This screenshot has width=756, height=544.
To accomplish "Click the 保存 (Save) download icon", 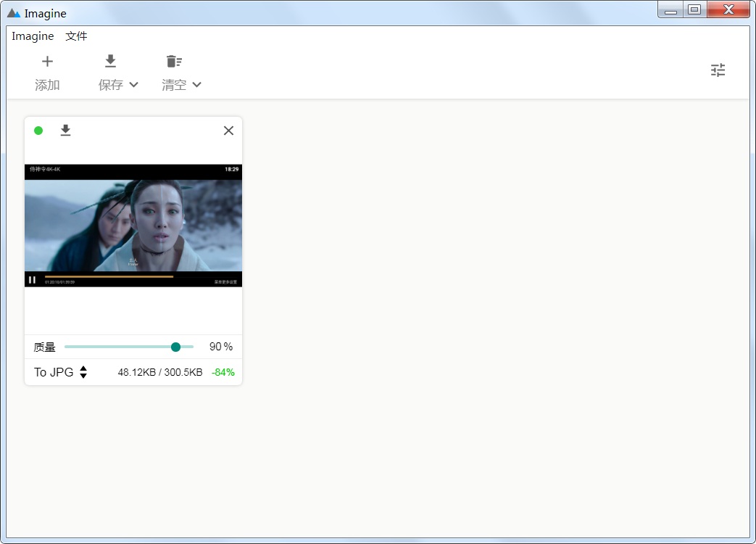I will point(110,61).
